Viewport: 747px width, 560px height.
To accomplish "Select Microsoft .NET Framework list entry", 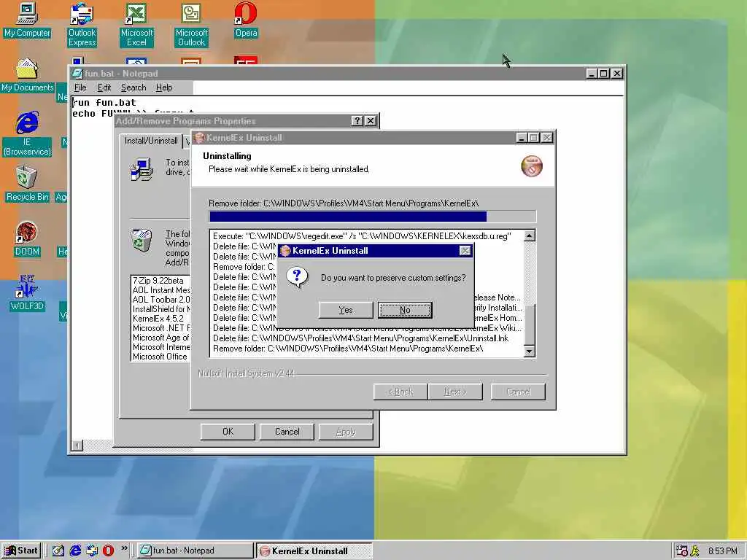I will coord(160,328).
